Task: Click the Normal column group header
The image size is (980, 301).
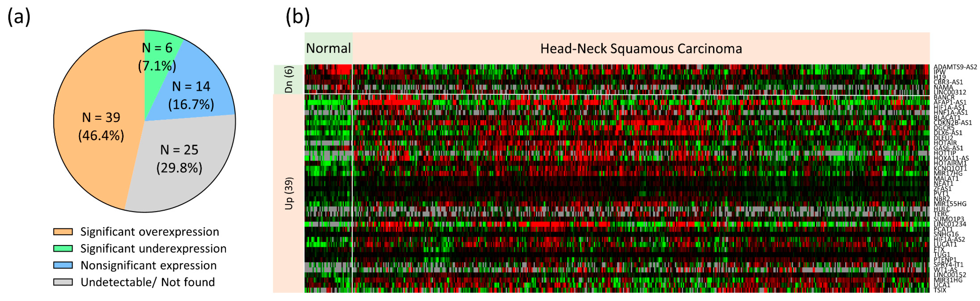Action: (328, 48)
